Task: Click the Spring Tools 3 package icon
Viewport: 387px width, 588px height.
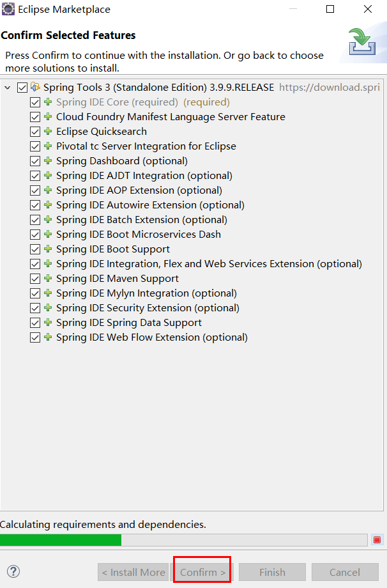Action: click(36, 87)
